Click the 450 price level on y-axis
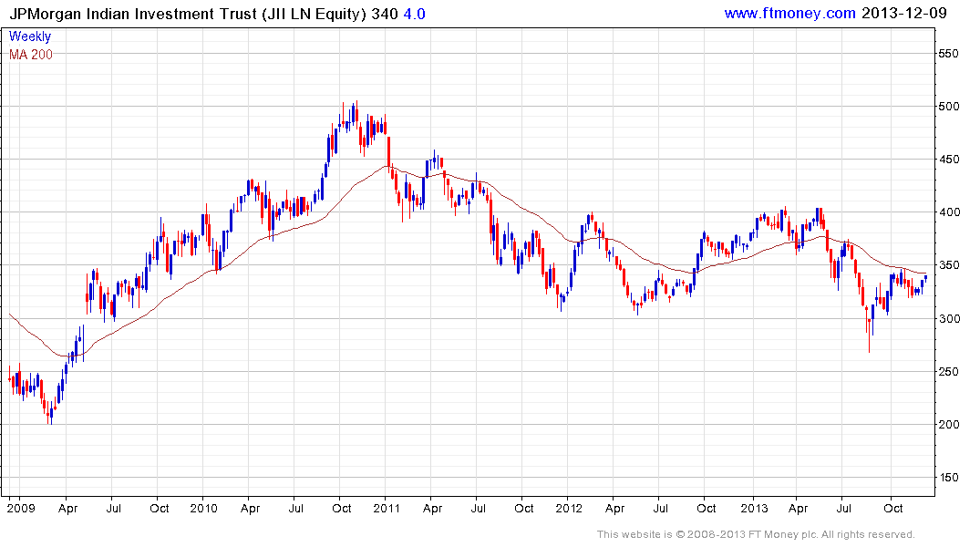The height and width of the screenshot is (547, 980). tap(948, 160)
